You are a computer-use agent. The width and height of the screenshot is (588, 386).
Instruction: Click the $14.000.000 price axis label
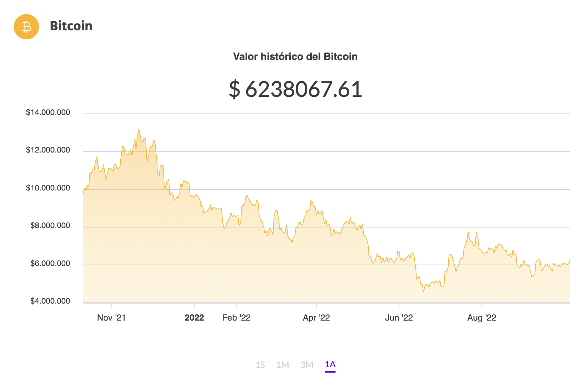click(48, 112)
